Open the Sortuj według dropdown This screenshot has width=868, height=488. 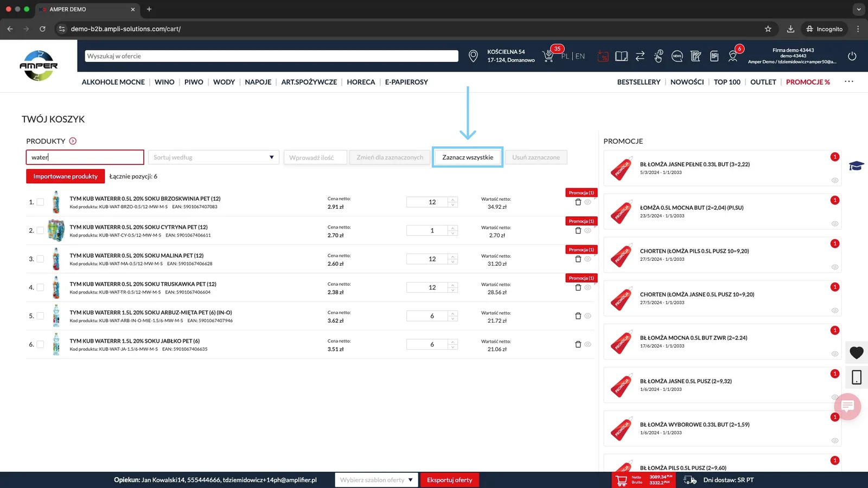click(214, 157)
